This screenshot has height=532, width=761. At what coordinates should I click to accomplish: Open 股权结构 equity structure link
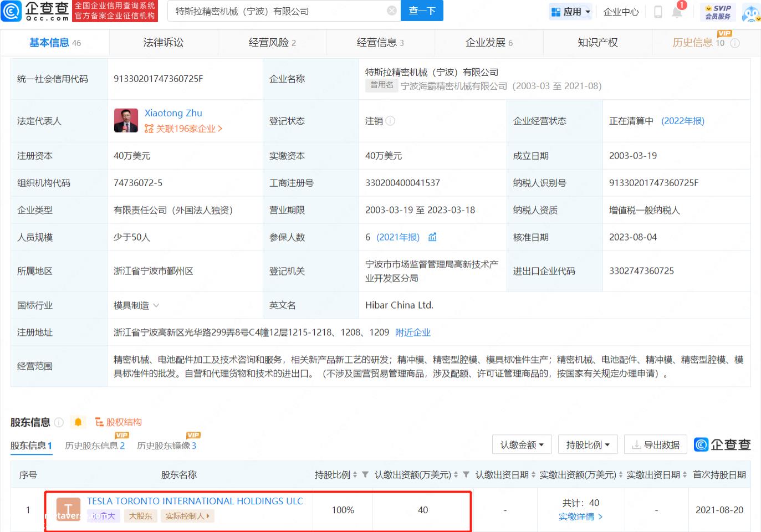pyautogui.click(x=119, y=422)
